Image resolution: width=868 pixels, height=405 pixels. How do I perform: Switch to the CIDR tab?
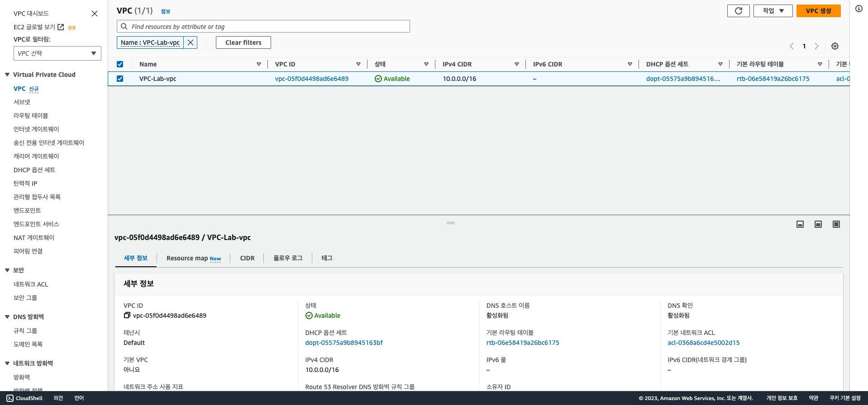pos(247,258)
